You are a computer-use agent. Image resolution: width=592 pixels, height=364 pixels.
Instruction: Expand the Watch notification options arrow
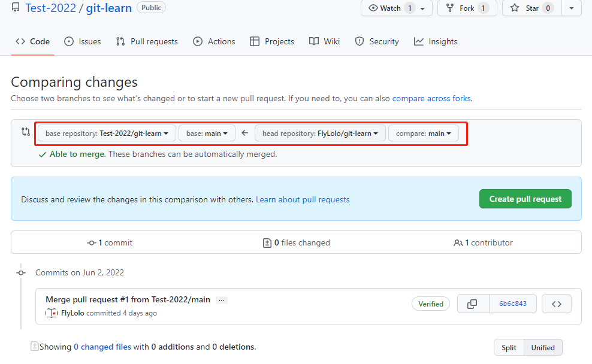click(x=423, y=8)
